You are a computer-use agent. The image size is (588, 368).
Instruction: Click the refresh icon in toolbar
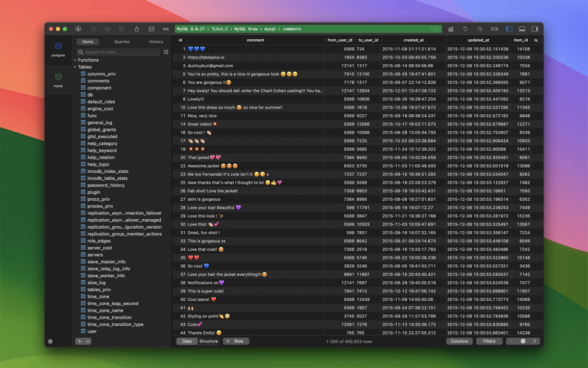465,29
